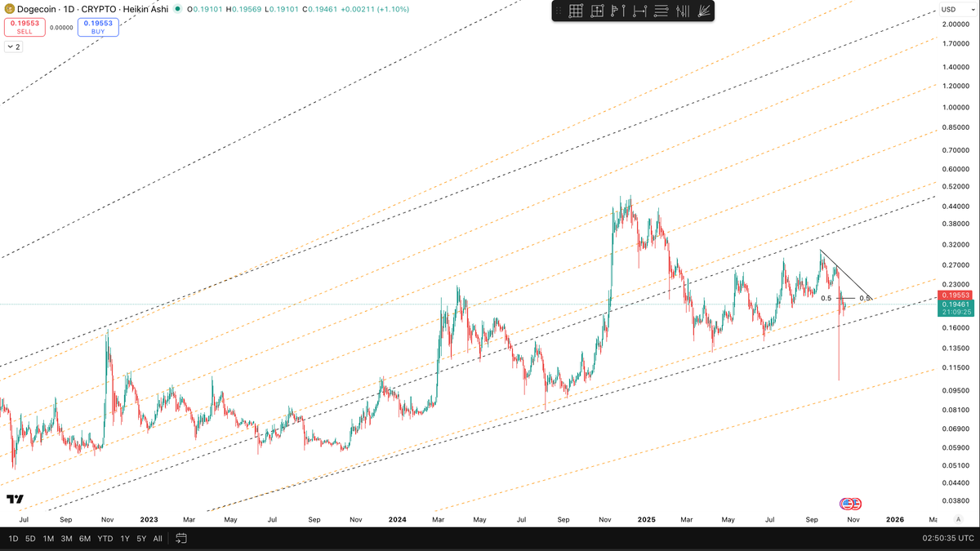Click the red 0.19553 price label
The height and width of the screenshot is (551, 980).
pyautogui.click(x=955, y=295)
